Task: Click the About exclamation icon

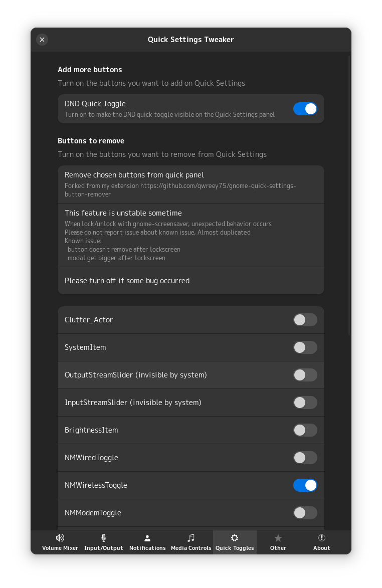Action: click(322, 538)
